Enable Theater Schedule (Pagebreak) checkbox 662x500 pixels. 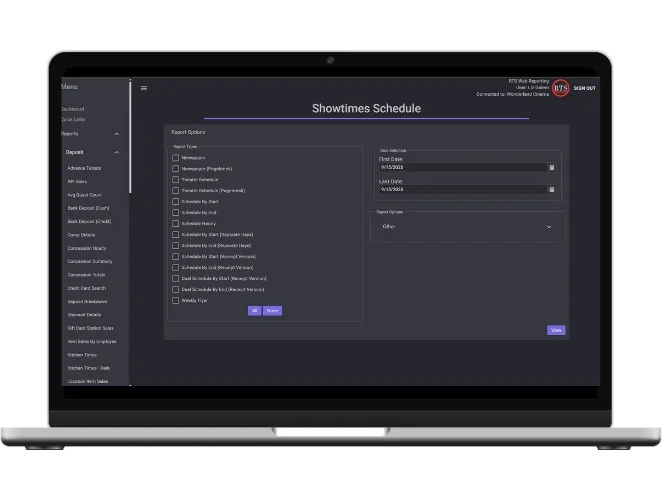pos(176,190)
